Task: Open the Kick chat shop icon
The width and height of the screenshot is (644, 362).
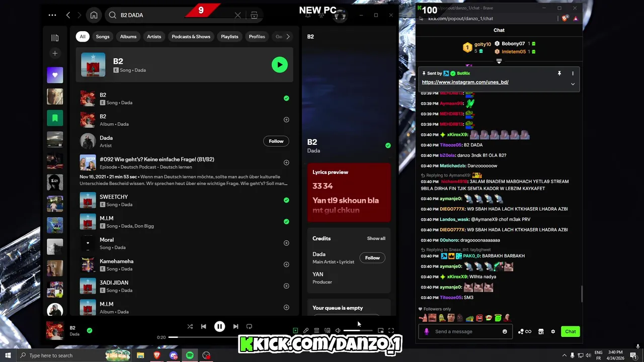Action: (x=541, y=331)
